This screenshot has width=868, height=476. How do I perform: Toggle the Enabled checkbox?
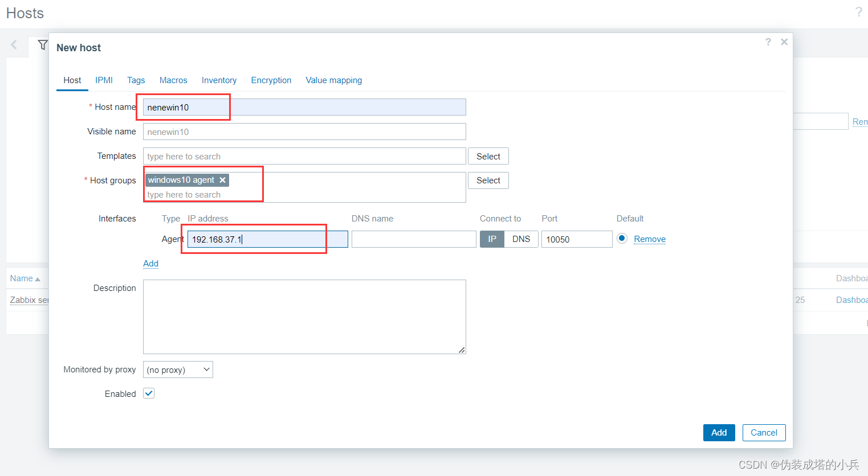(x=149, y=393)
